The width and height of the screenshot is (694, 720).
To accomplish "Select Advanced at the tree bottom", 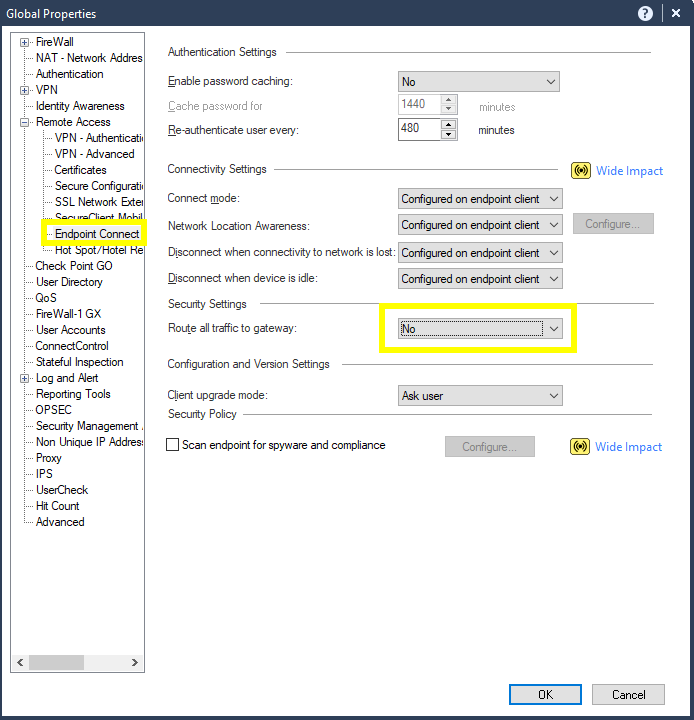I will coord(60,522).
